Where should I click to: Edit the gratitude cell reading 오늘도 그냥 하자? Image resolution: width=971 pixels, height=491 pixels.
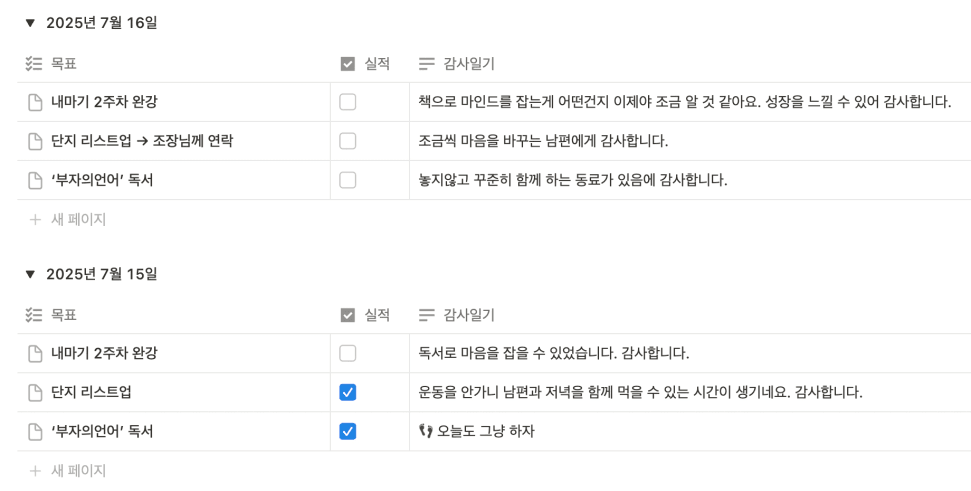tap(690, 432)
